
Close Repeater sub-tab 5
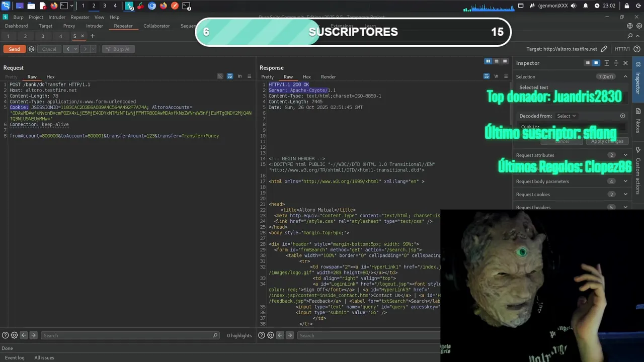coord(83,36)
